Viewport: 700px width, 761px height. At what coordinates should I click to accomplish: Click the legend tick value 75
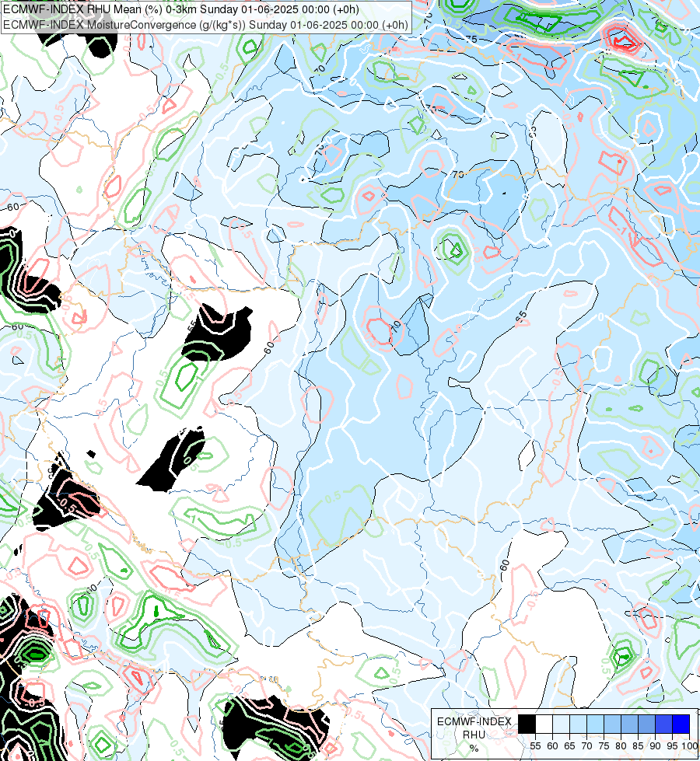tap(604, 746)
